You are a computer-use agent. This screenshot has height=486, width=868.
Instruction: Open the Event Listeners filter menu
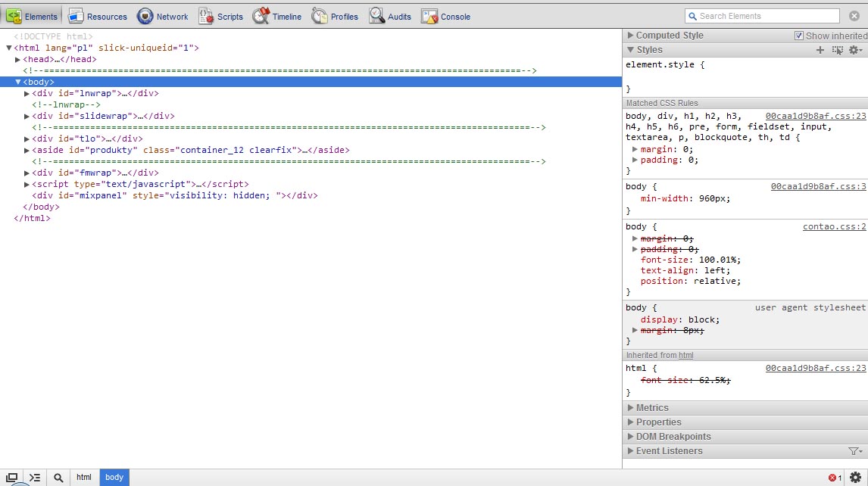(x=855, y=451)
